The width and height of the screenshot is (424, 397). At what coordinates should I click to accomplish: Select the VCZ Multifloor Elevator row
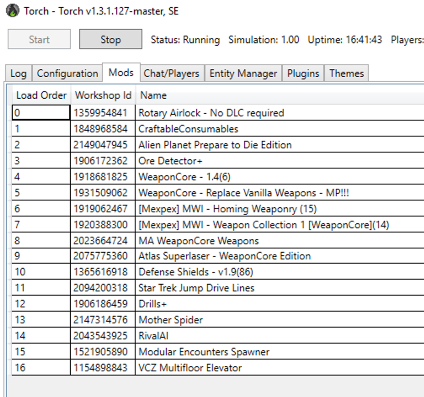click(218, 368)
